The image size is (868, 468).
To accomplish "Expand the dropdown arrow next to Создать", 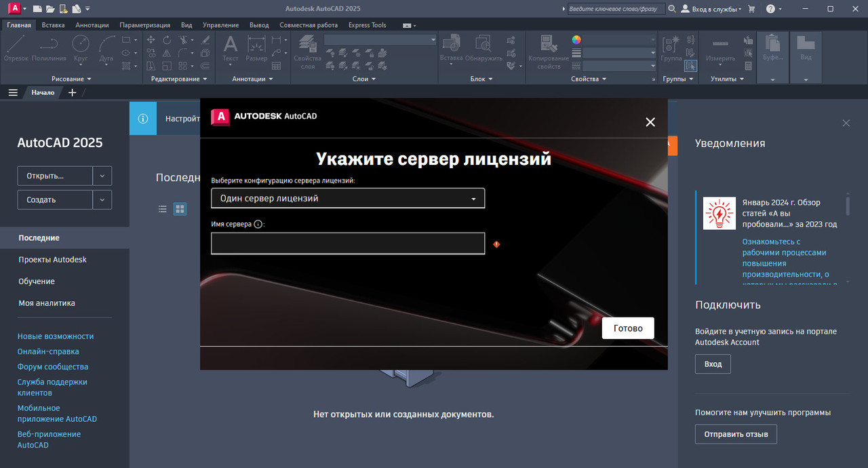I will 102,199.
